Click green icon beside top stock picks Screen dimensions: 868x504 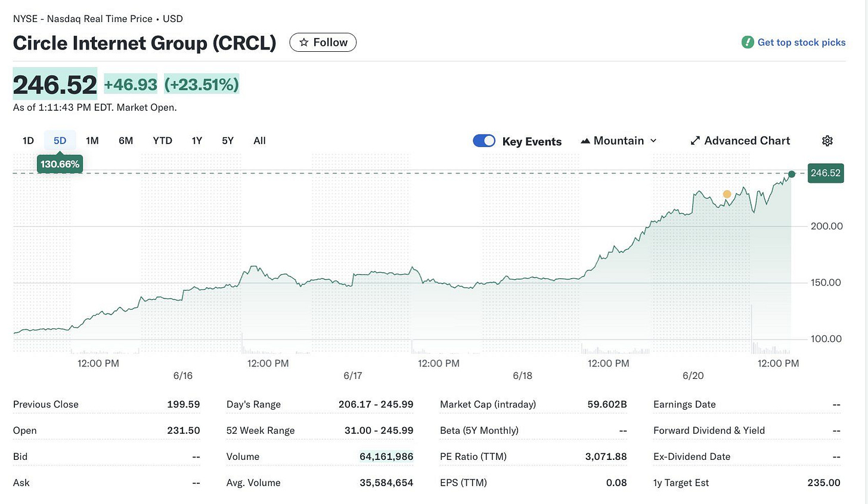(x=748, y=42)
